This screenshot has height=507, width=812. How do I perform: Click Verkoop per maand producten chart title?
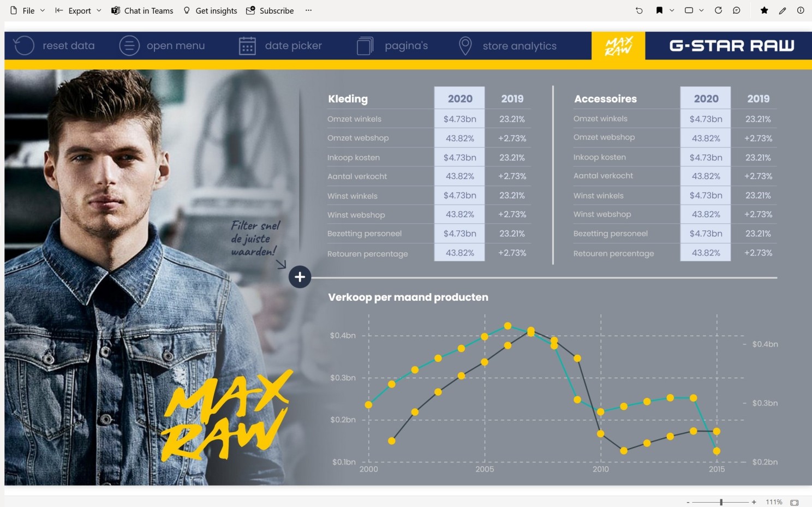408,297
